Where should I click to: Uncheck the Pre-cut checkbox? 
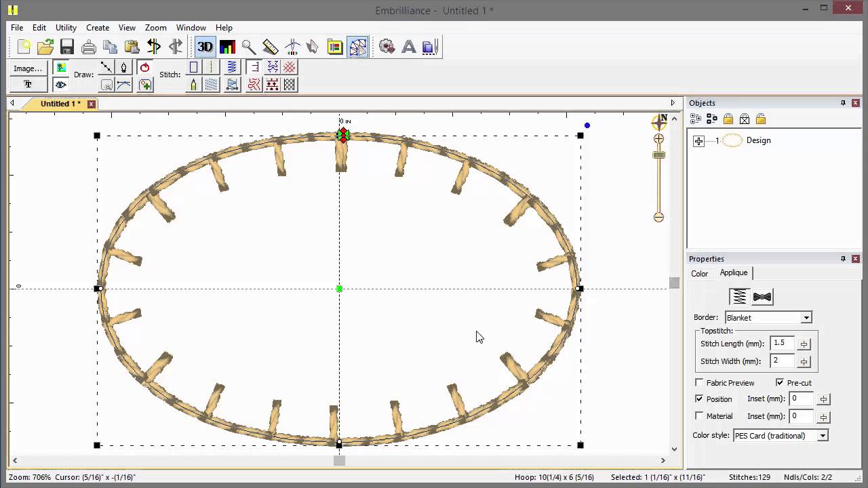click(x=780, y=383)
